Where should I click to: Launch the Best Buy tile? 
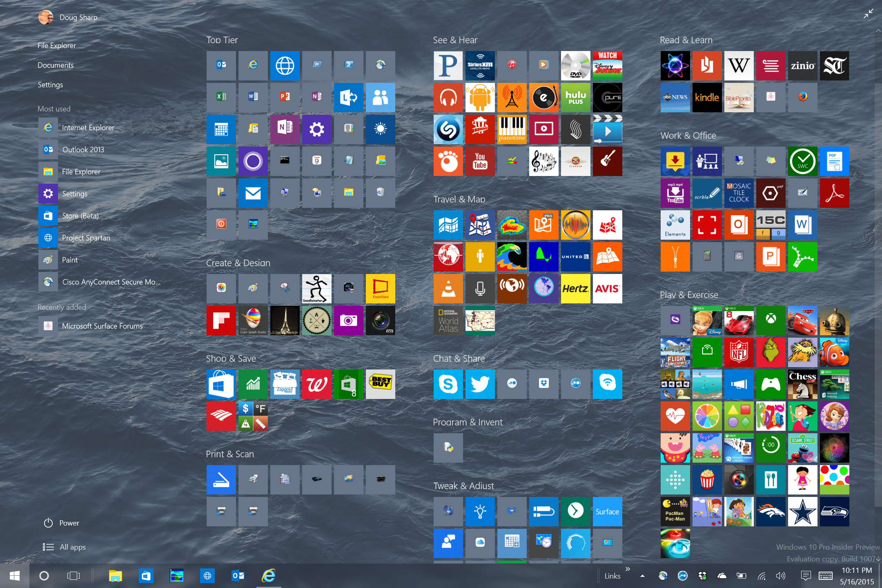point(380,384)
